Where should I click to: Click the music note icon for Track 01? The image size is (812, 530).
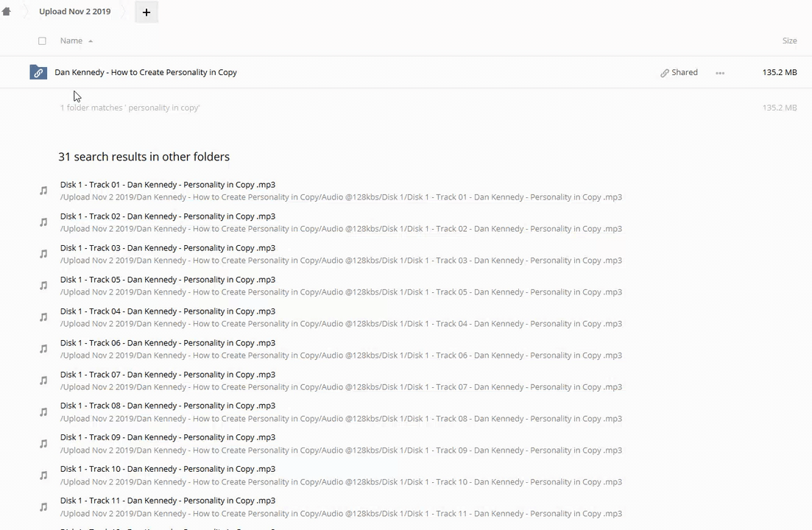tap(43, 191)
